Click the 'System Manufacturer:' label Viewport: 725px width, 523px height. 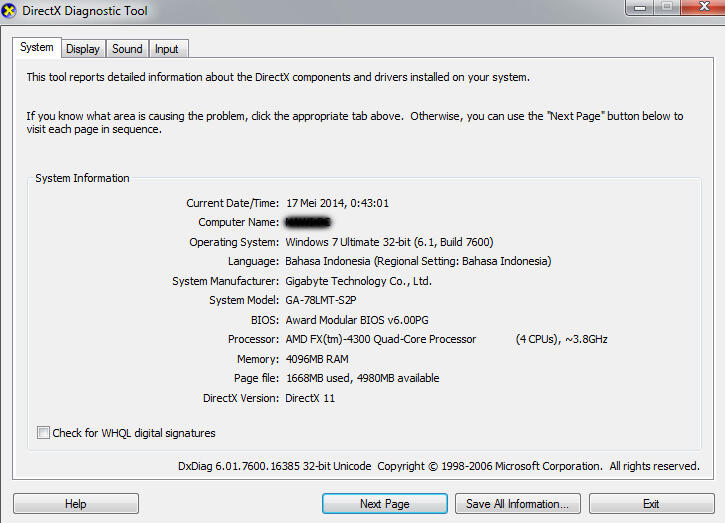(226, 281)
